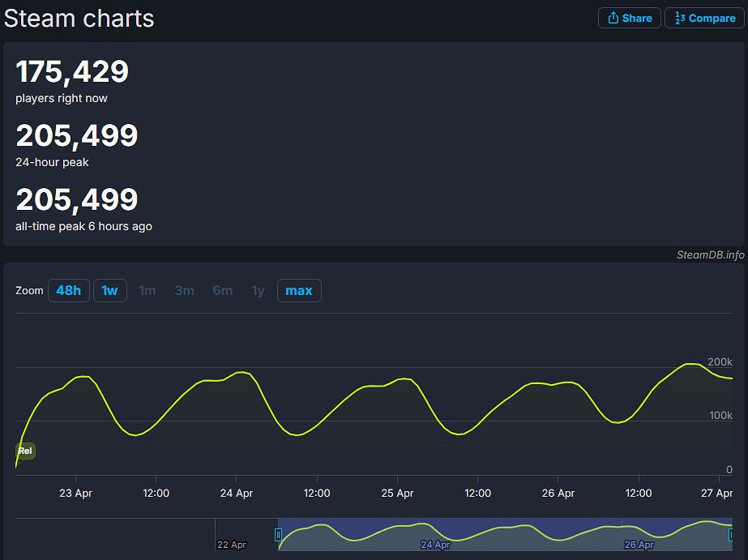The height and width of the screenshot is (560, 748).
Task: Click the Rel release marker flag
Action: [25, 451]
